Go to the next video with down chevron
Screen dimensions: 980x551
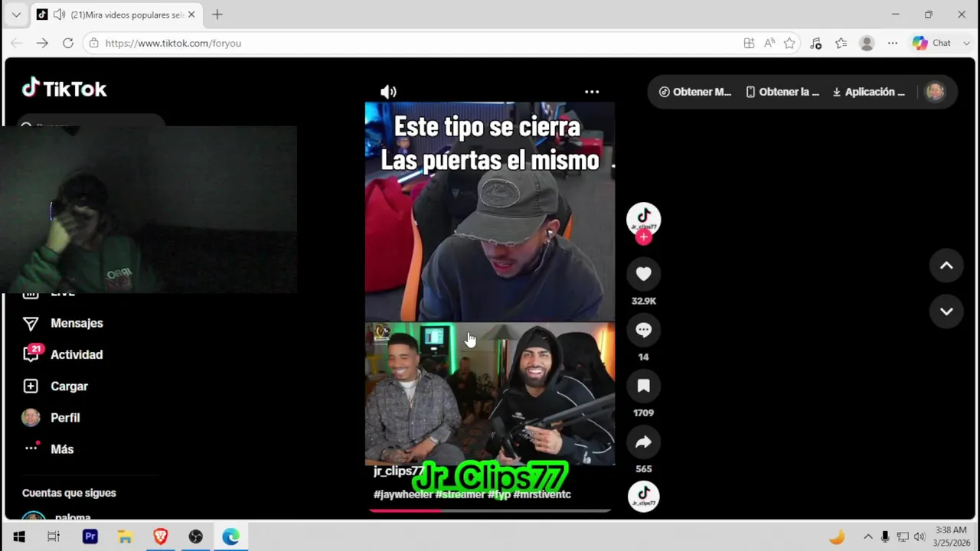(x=946, y=311)
